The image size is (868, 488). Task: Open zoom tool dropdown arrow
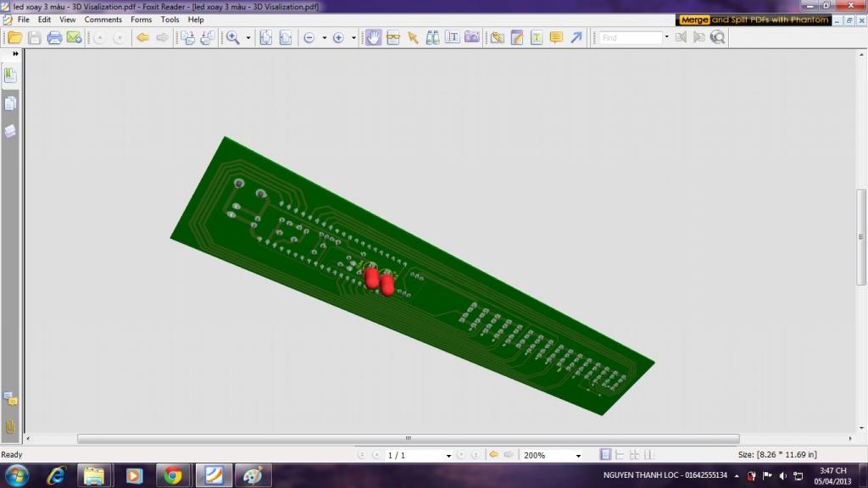coord(248,37)
